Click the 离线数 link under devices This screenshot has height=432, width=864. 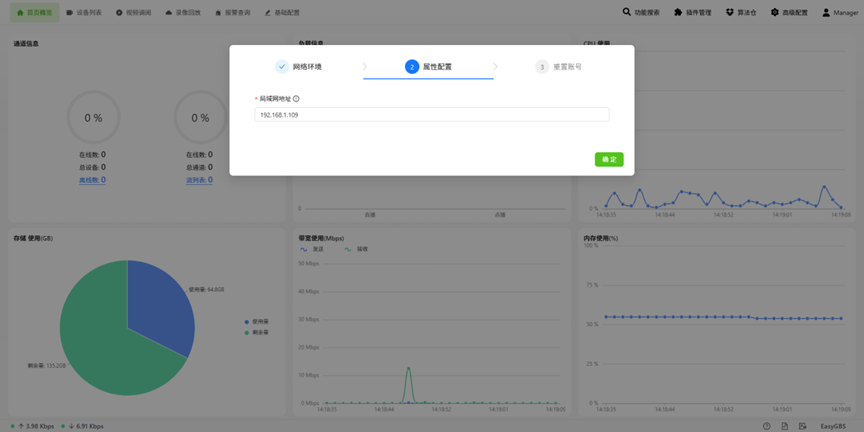[92, 180]
